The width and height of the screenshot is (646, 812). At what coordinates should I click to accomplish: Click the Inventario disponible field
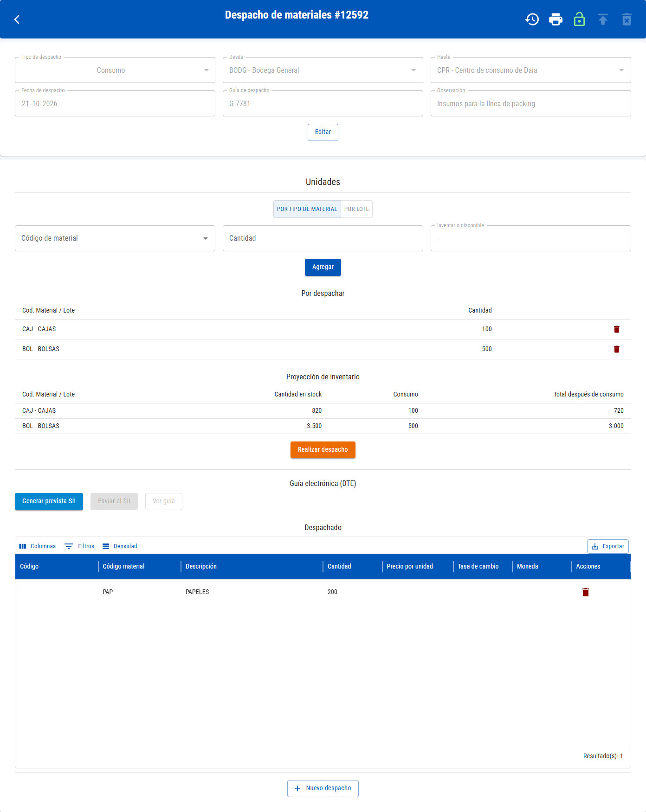tap(531, 238)
